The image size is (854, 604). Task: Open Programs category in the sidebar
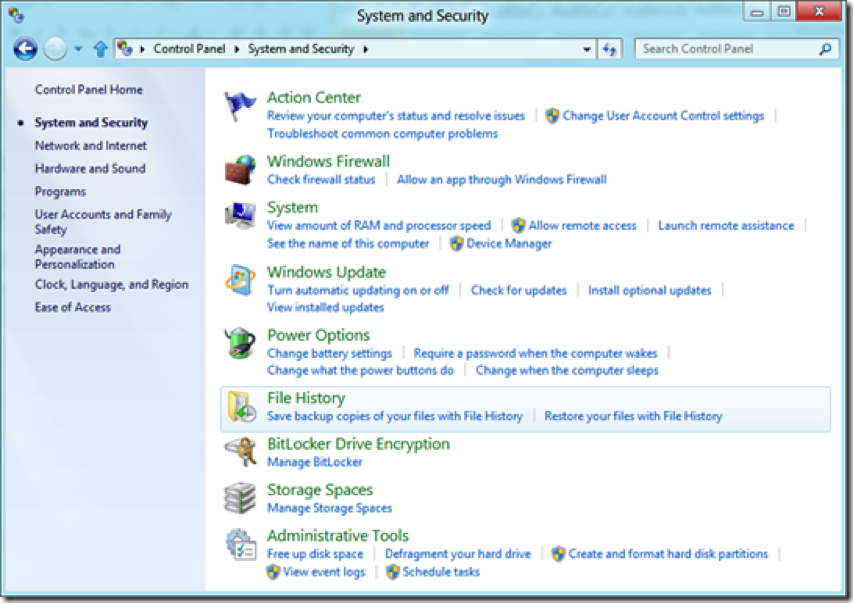point(60,192)
